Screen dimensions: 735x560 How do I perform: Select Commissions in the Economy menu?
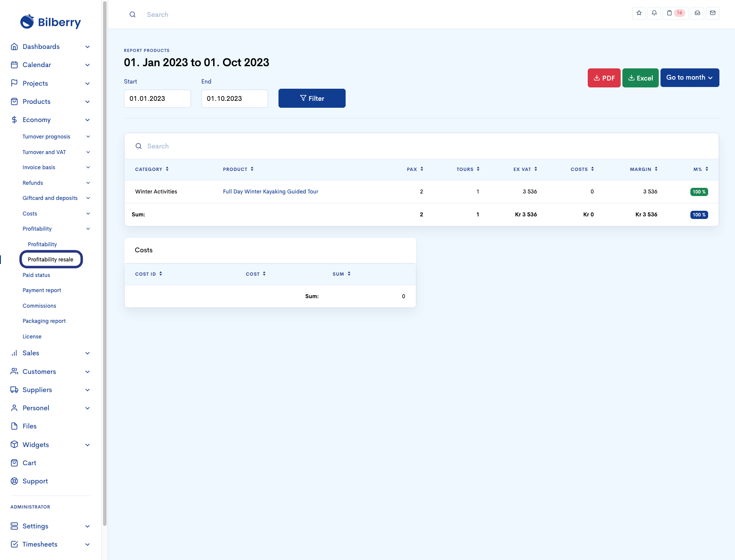39,306
